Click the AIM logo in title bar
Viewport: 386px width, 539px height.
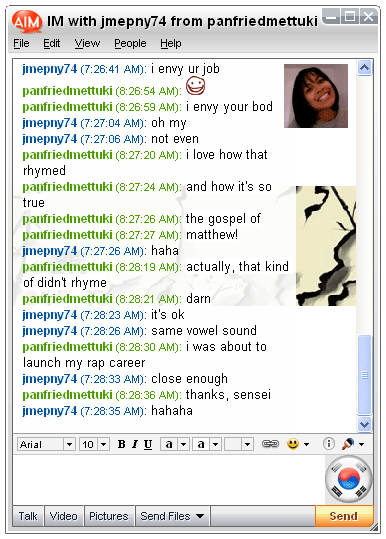27,21
